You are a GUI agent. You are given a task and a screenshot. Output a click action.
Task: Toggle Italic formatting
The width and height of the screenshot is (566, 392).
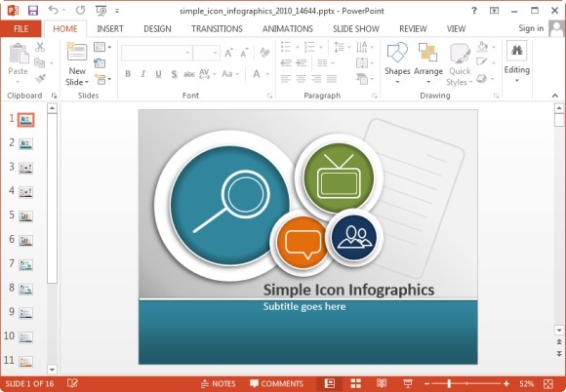[x=142, y=74]
